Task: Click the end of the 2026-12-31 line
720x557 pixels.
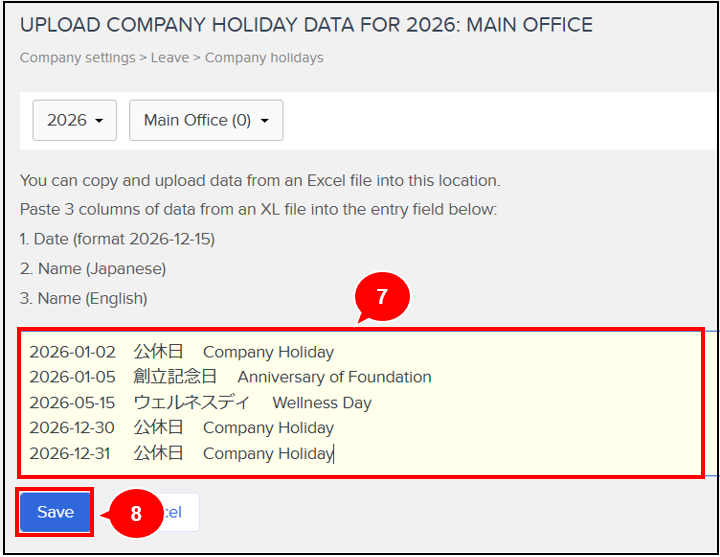Action: point(334,454)
